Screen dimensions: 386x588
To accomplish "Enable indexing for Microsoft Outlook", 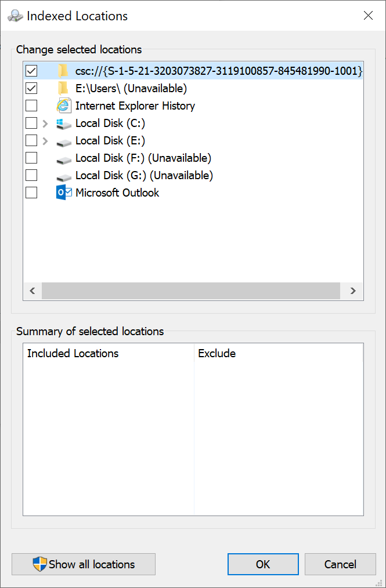I will (x=31, y=193).
